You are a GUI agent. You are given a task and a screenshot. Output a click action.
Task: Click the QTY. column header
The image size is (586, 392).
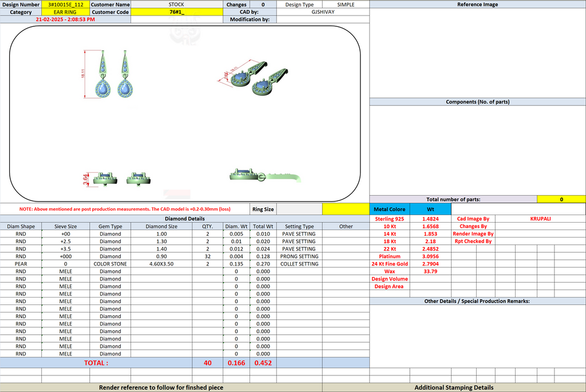tap(207, 227)
